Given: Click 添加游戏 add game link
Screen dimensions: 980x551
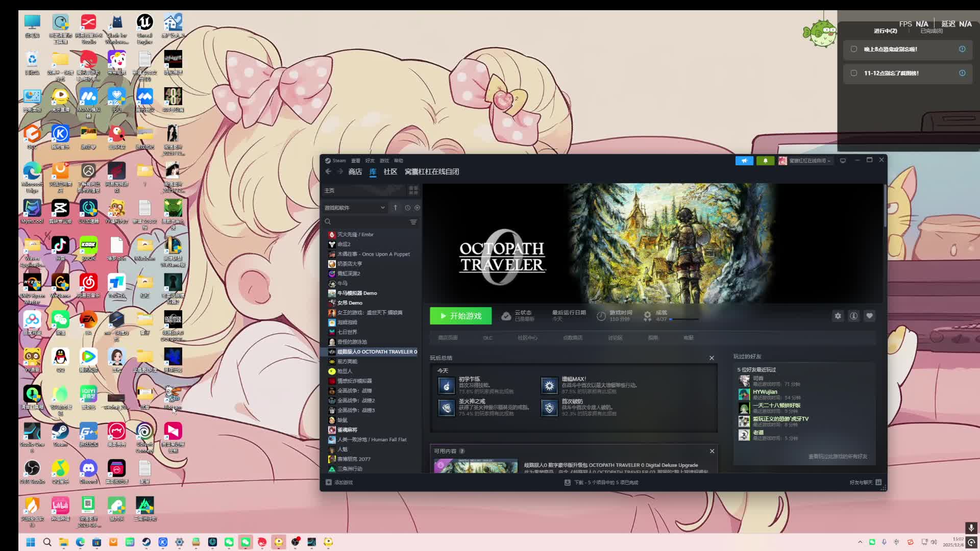Looking at the screenshot, I should pyautogui.click(x=342, y=483).
